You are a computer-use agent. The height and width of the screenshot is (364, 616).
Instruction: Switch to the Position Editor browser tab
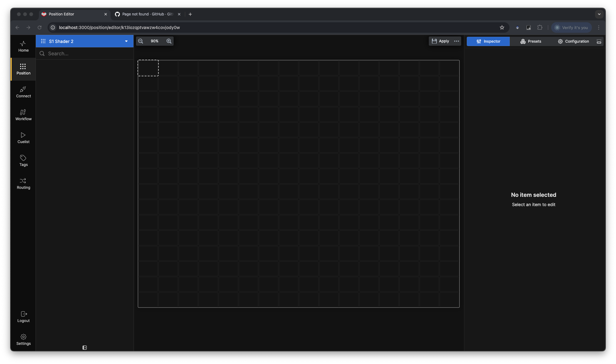(x=74, y=14)
